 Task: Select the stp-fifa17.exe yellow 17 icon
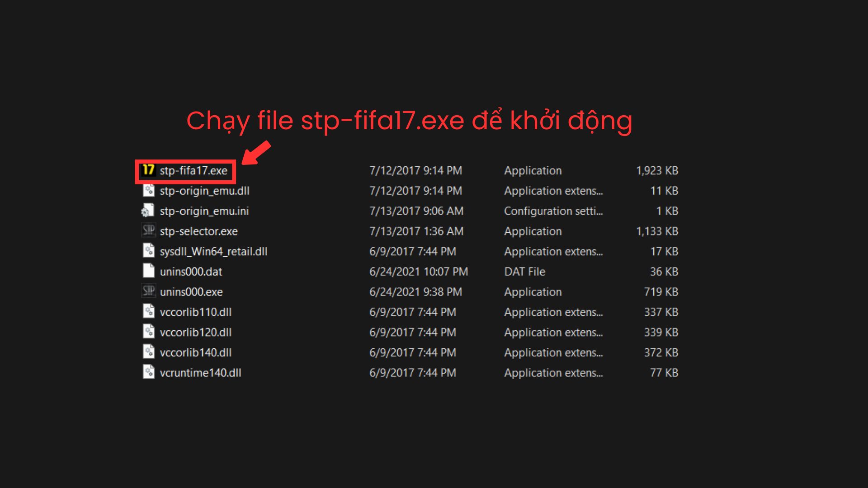[x=148, y=170]
